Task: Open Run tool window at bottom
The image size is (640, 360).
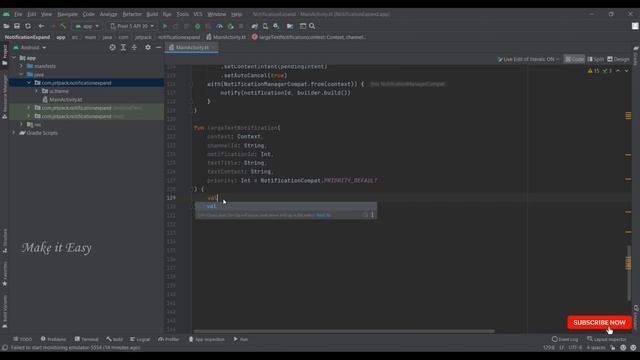Action: [x=240, y=339]
